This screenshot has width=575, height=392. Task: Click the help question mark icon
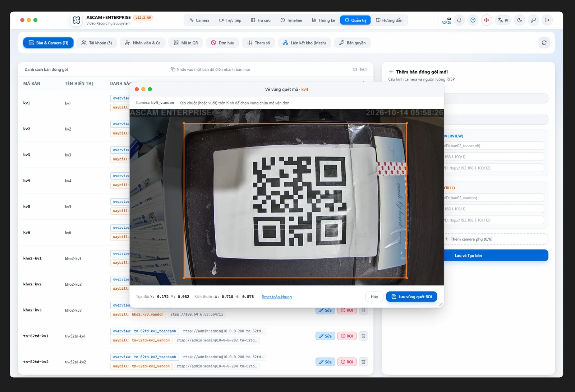pyautogui.click(x=473, y=20)
